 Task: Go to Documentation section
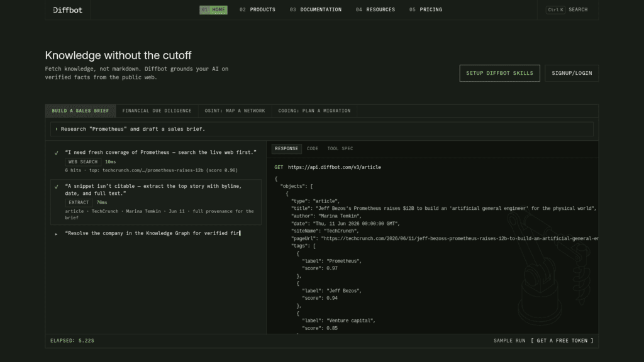[x=316, y=10]
